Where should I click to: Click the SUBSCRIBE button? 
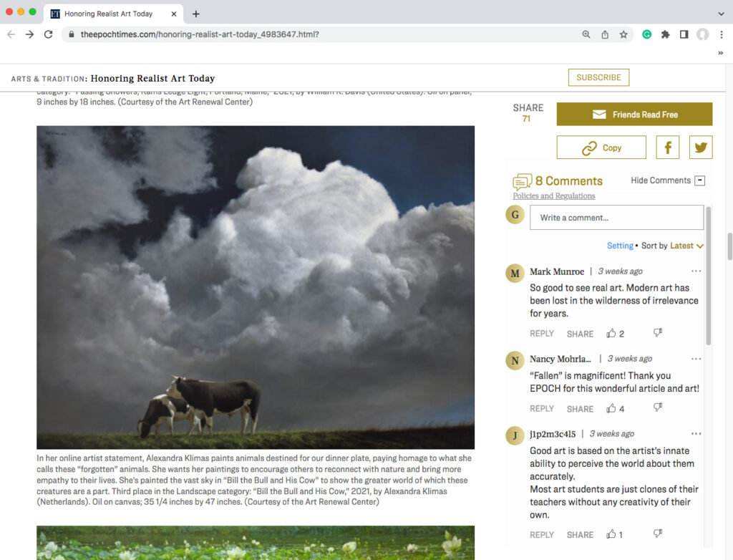[x=598, y=77]
